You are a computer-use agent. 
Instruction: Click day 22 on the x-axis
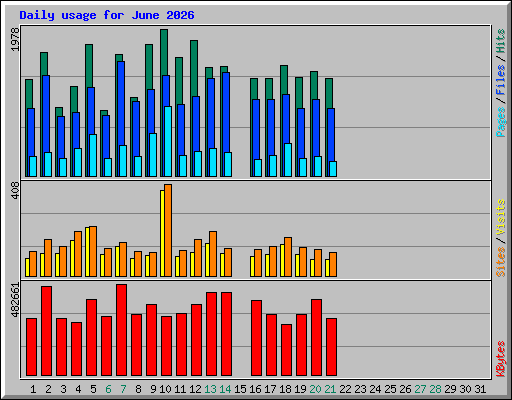[345, 389]
